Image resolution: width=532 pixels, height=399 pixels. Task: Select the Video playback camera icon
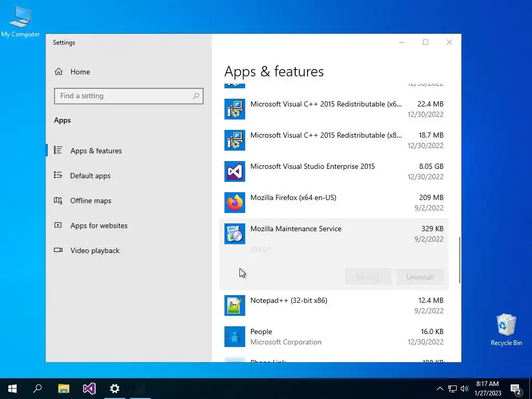(x=58, y=250)
